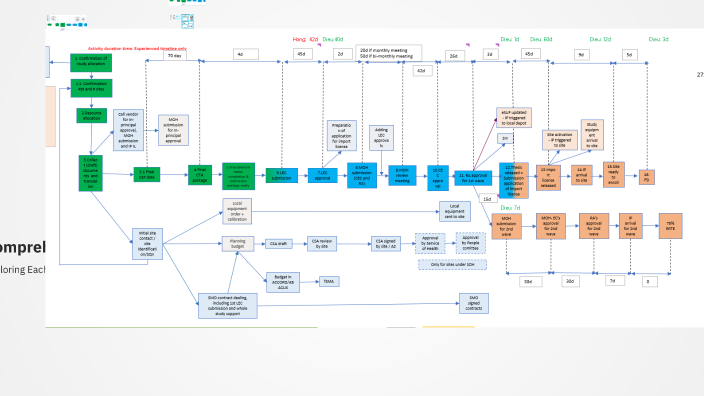Click the green 'Dieu: 7d' annotation
Image resolution: width=704 pixels, height=396 pixels.
[x=510, y=208]
